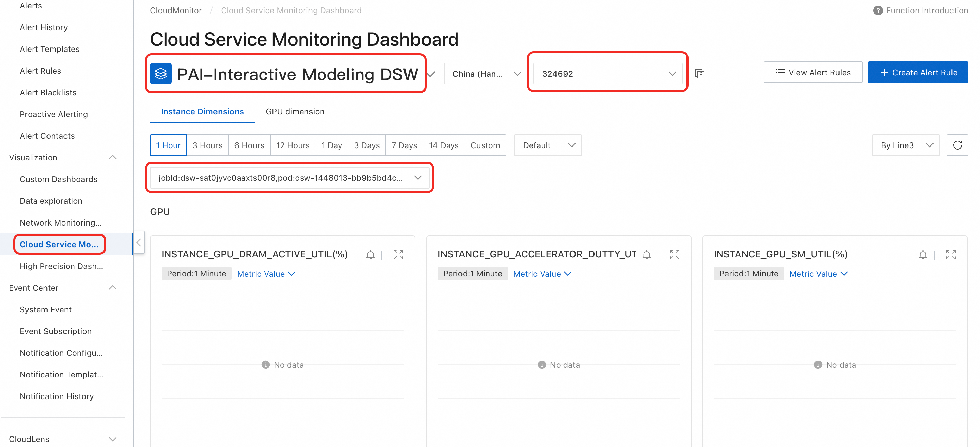Switch to the GPU dimension tab
The width and height of the screenshot is (980, 447).
tap(295, 111)
